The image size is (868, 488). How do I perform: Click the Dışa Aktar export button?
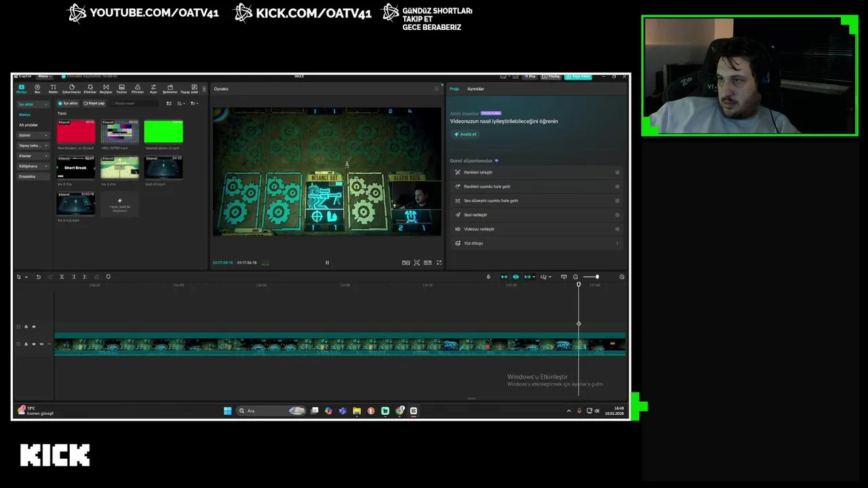point(578,76)
